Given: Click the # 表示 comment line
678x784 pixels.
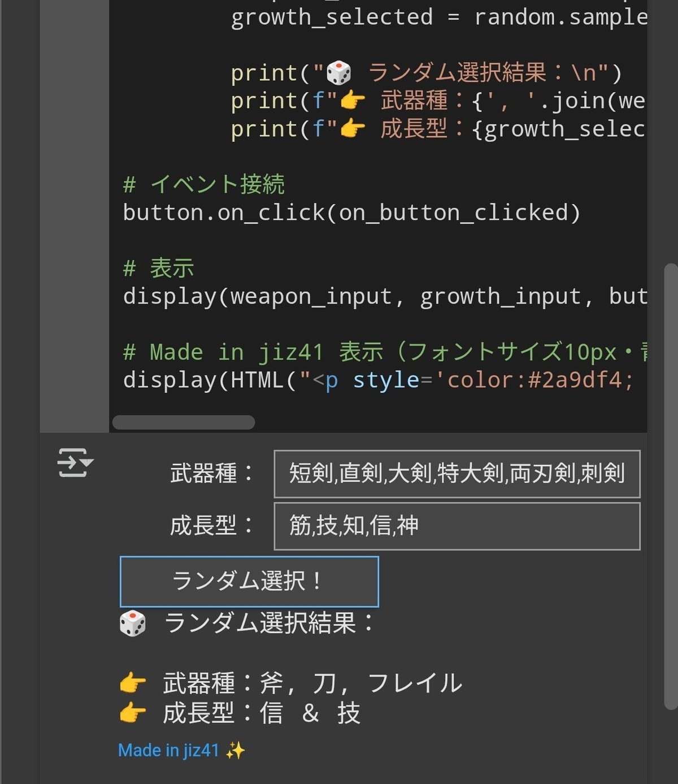Looking at the screenshot, I should coord(158,268).
